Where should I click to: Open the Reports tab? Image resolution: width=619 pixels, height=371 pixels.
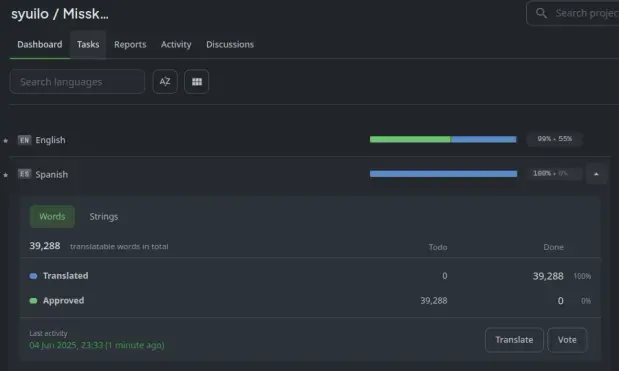tap(130, 45)
